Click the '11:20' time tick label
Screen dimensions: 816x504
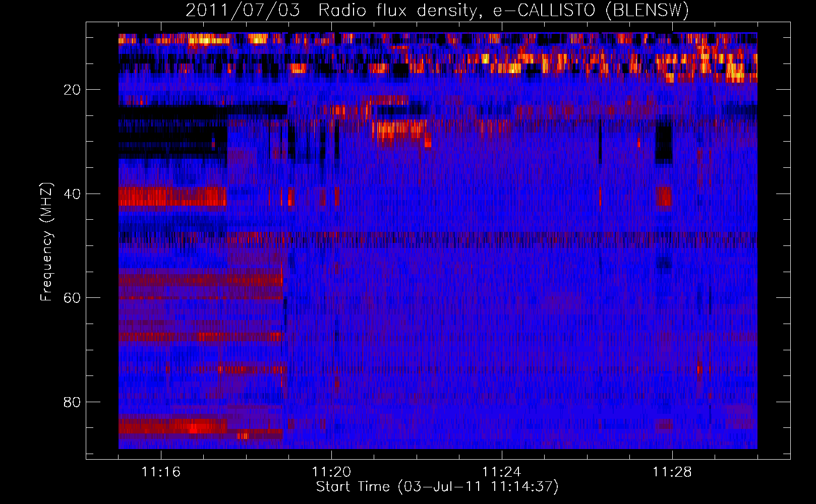click(x=331, y=472)
